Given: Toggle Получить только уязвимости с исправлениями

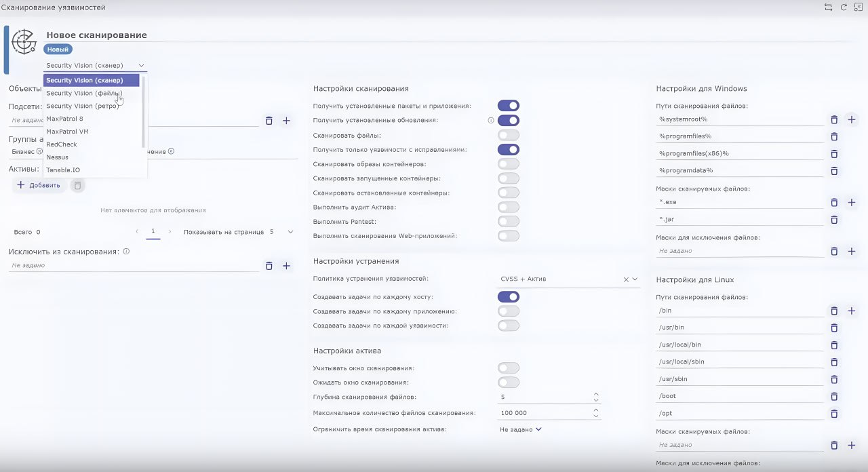Looking at the screenshot, I should click(509, 150).
